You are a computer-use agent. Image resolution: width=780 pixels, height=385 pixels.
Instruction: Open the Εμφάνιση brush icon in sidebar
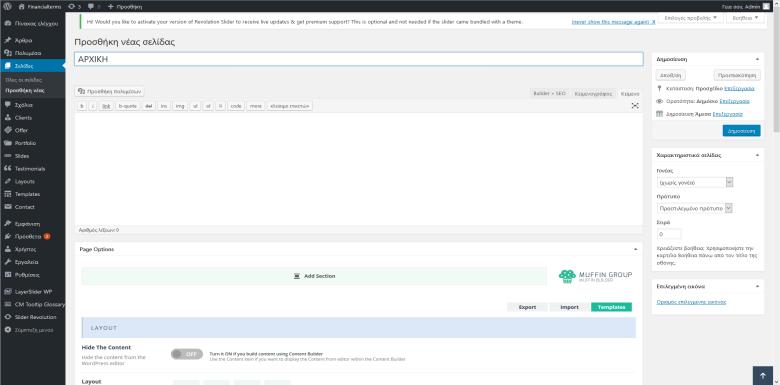pos(7,224)
